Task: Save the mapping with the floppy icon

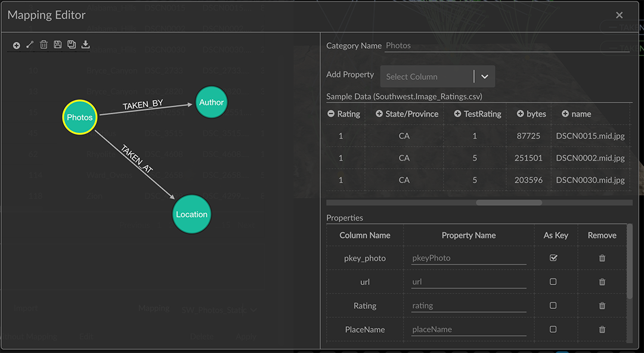Action: (x=58, y=45)
